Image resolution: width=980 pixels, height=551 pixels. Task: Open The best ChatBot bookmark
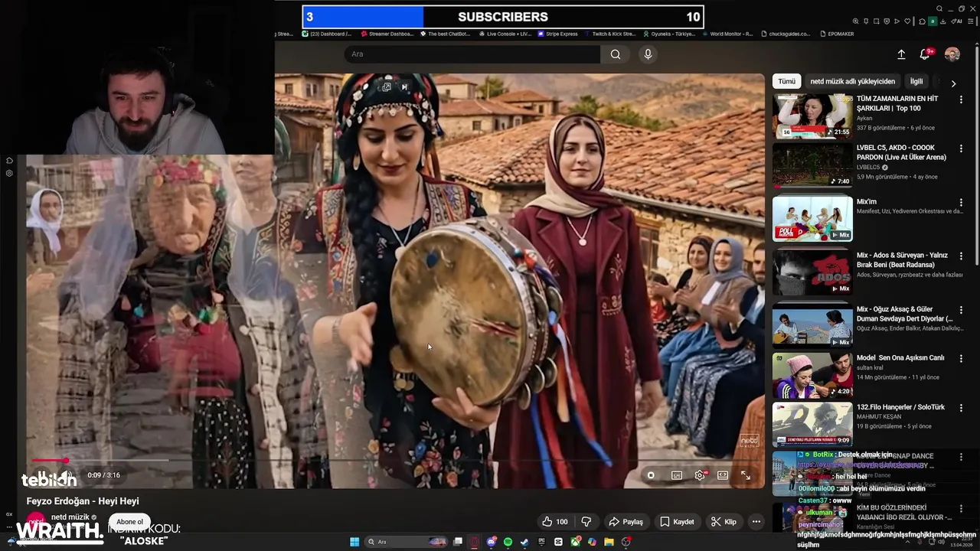click(x=447, y=34)
